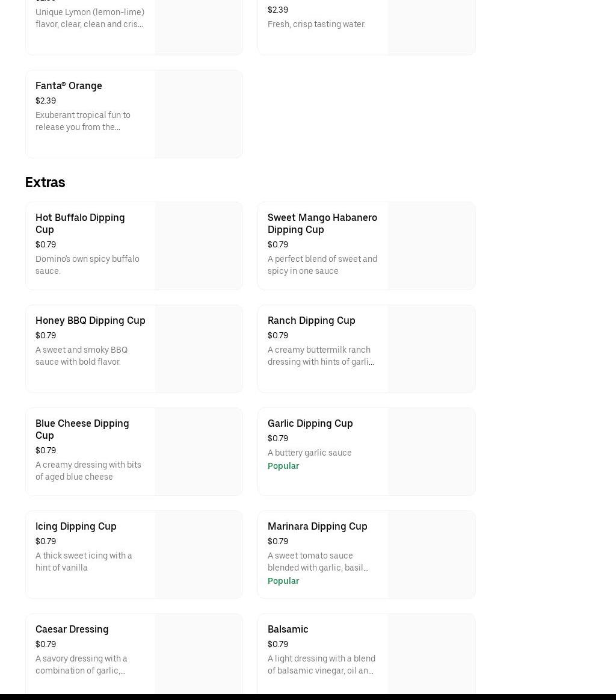This screenshot has width=616, height=700.
Task: Click the Garlic Dipping Cup $0.79 price
Action: [x=278, y=438]
